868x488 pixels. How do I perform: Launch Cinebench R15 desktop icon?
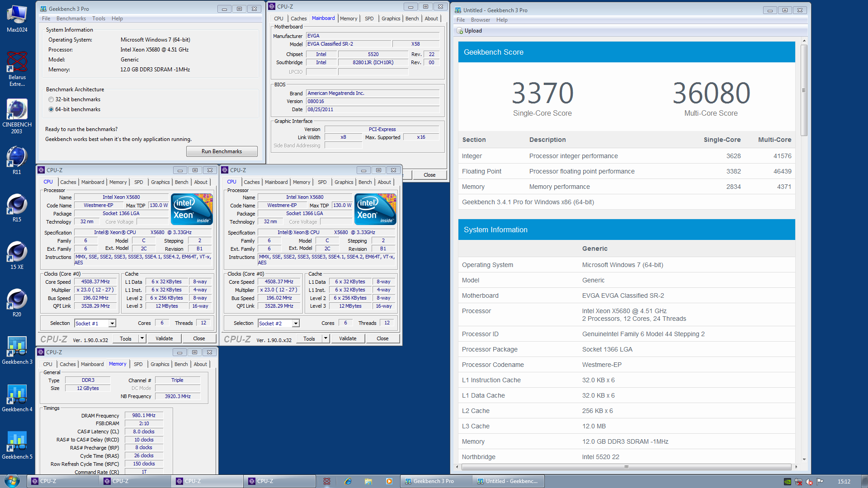(x=17, y=208)
